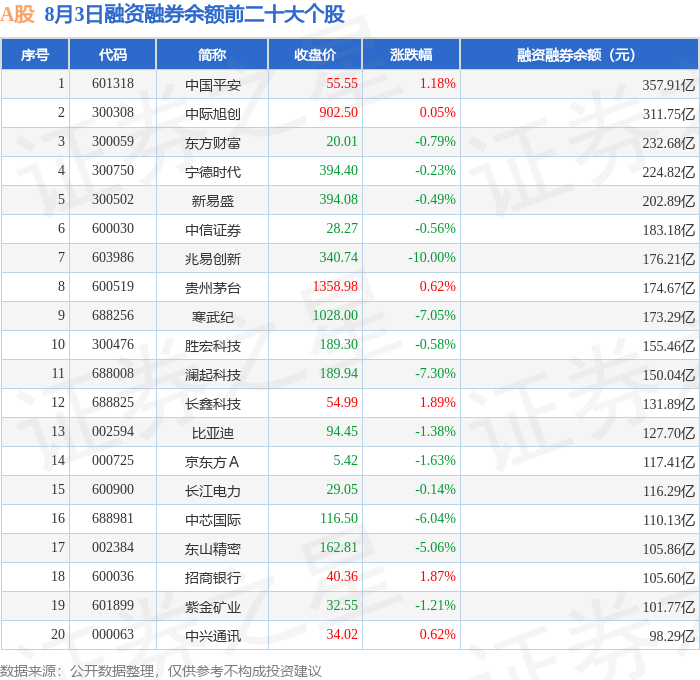Click stock code 688256 for 寒武纪

point(113,316)
